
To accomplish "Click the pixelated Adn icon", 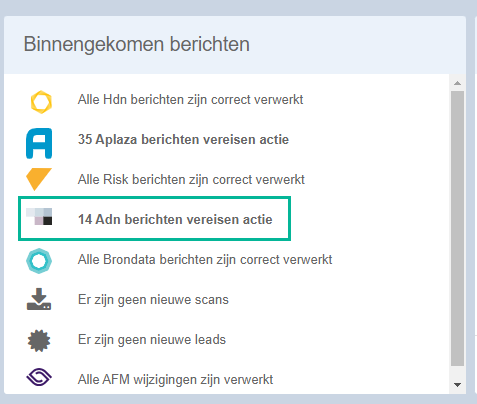I will (x=39, y=217).
